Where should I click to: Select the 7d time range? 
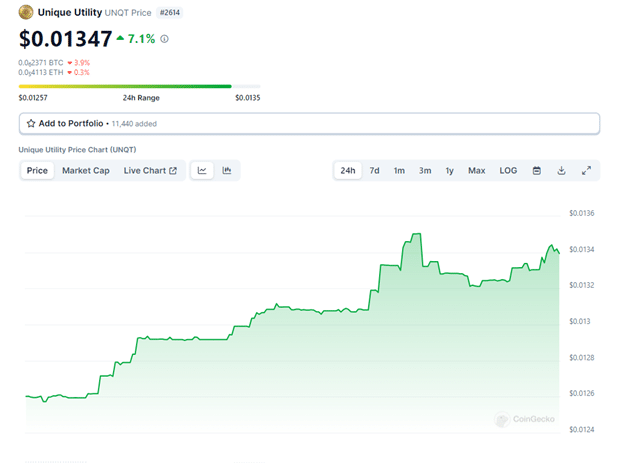[x=374, y=171]
